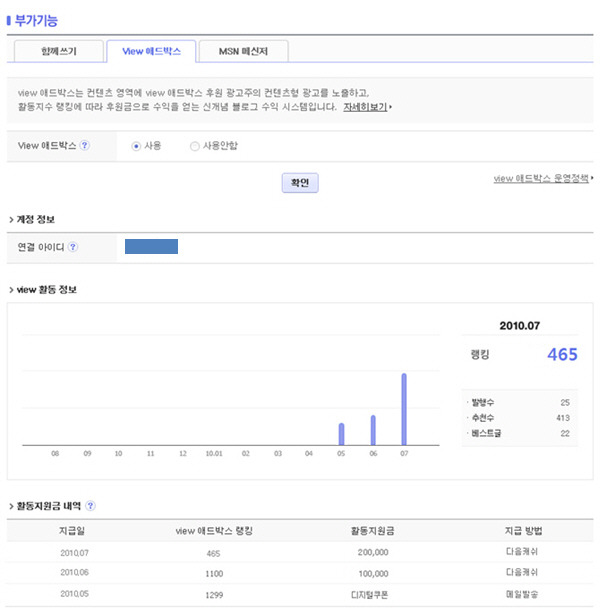Click the 랭킹 label in the summary panel
The height and width of the screenshot is (613, 600).
480,355
